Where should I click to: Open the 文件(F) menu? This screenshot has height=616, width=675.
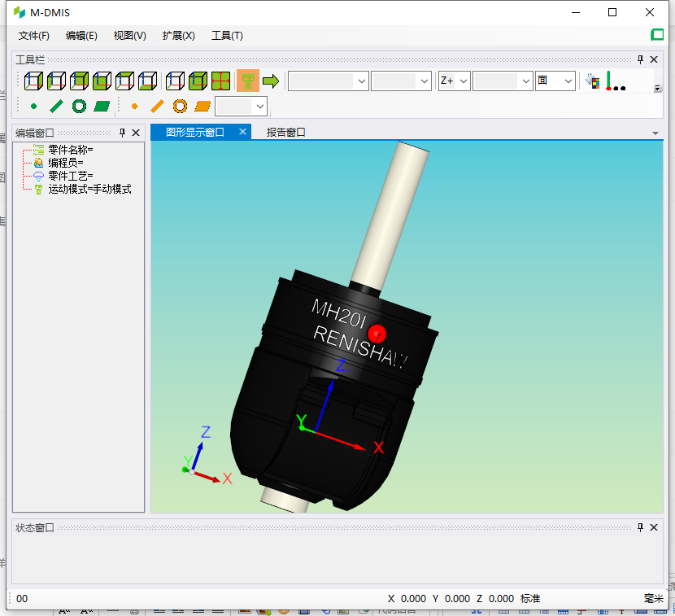coord(33,36)
